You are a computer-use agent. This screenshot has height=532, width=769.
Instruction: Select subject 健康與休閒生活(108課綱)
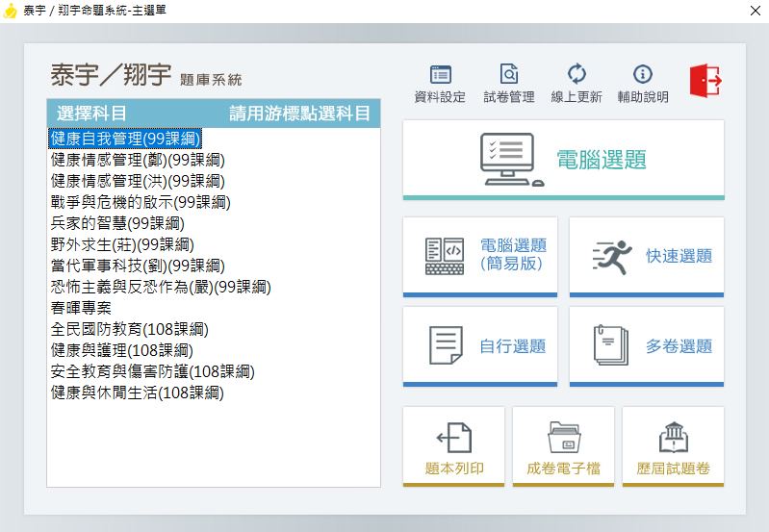pyautogui.click(x=138, y=393)
